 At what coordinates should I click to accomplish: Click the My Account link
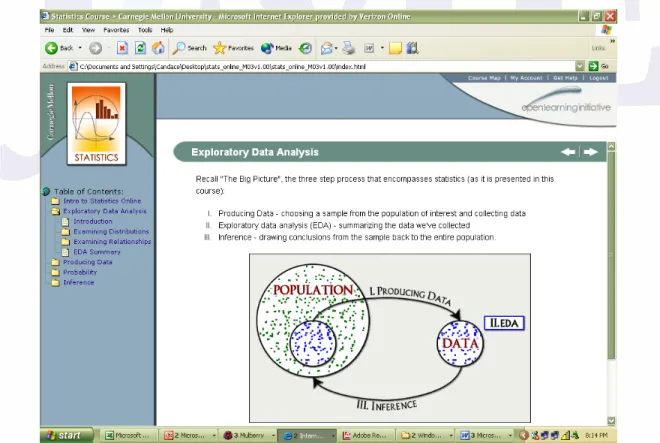click(526, 78)
